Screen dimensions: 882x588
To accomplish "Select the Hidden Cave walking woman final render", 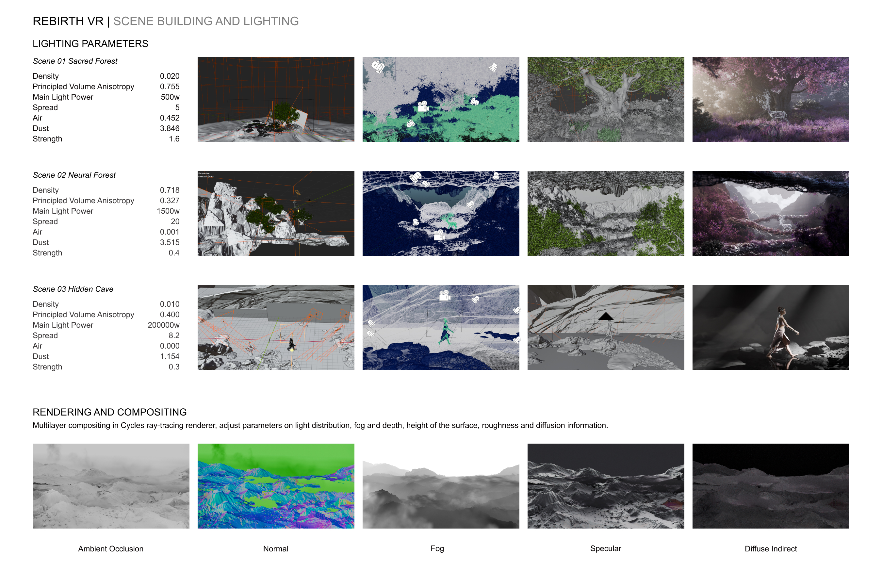I will (771, 328).
